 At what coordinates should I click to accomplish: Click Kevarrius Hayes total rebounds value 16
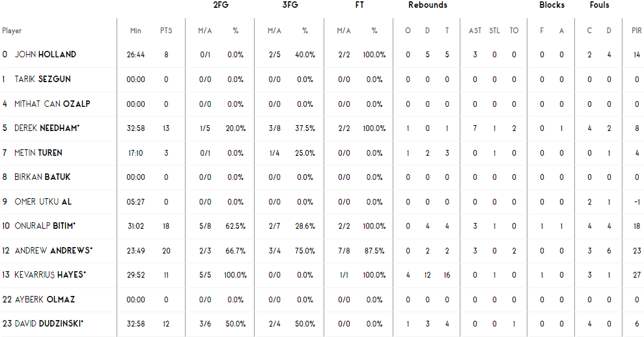click(447, 275)
